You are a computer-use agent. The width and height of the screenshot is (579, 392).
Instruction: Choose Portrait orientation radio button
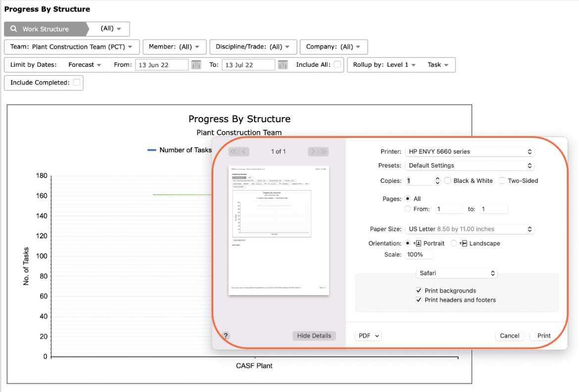coord(408,243)
